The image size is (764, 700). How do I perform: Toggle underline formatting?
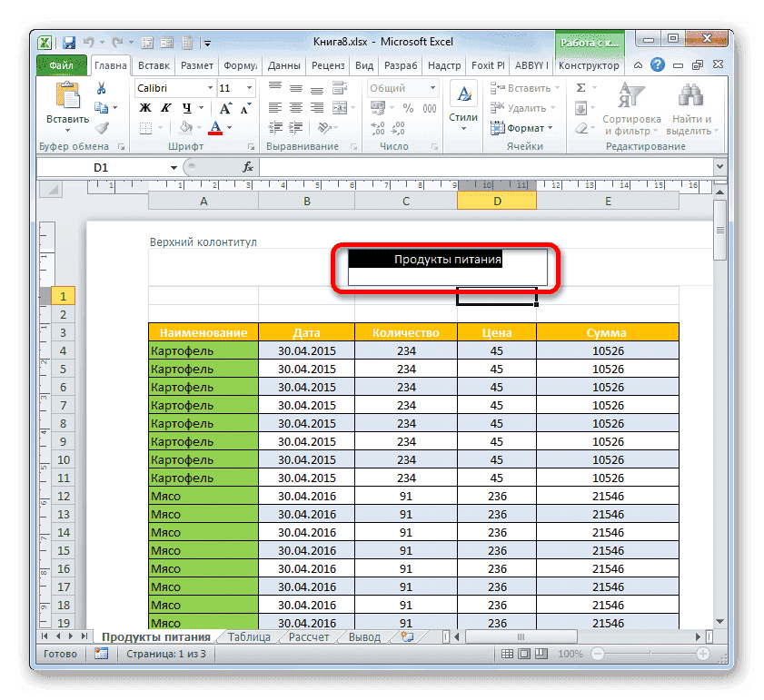(x=186, y=108)
